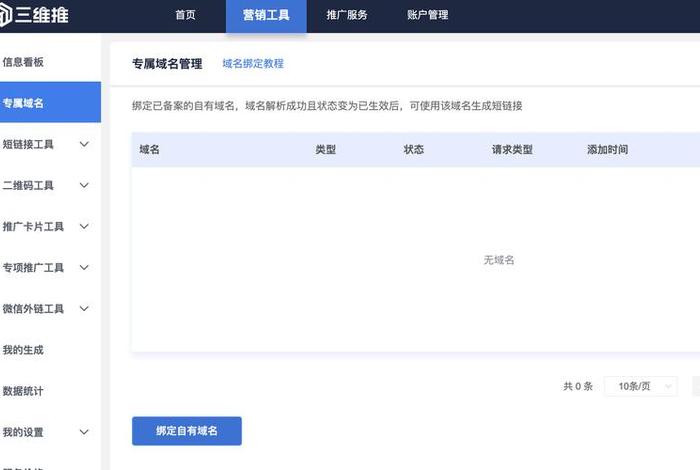700x470 pixels.
Task: Click the 专属域名管理 page heading
Action: (x=167, y=64)
